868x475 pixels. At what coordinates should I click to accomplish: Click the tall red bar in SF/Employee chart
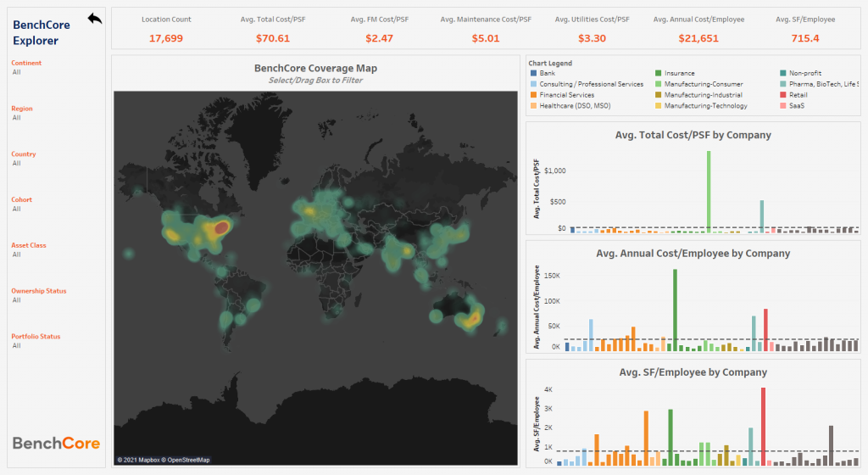click(764, 427)
